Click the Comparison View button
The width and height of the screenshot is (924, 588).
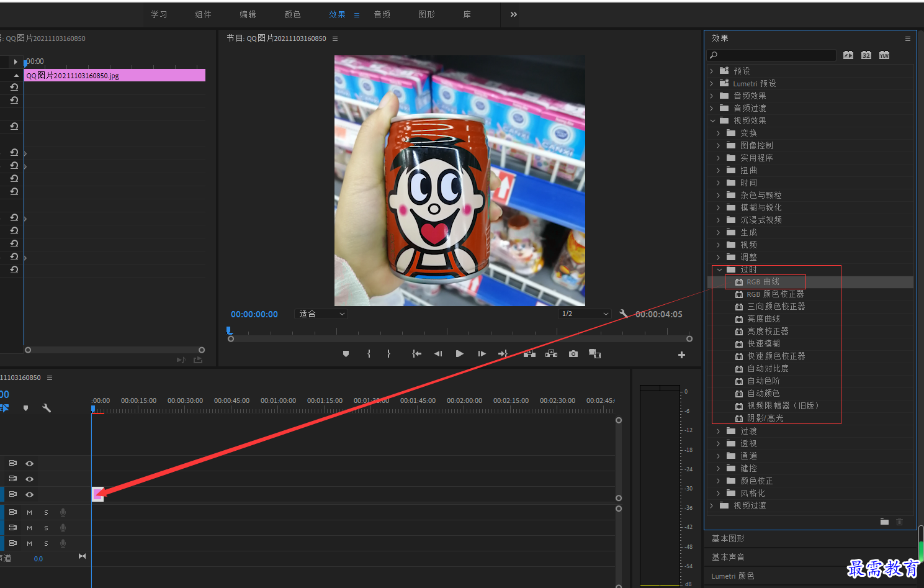coord(594,354)
